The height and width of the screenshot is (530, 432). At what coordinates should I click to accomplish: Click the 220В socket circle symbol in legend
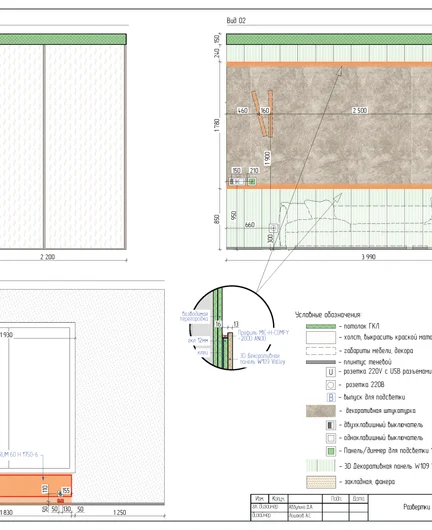point(331,385)
